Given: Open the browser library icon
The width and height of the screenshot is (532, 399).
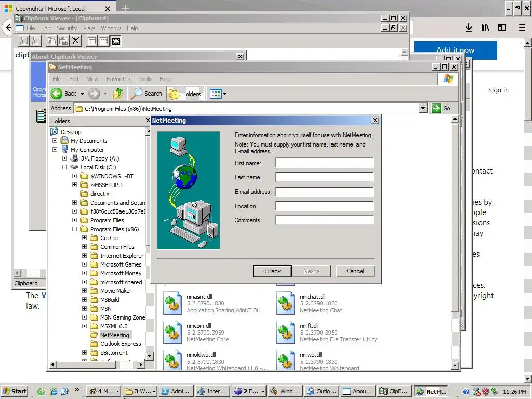Looking at the screenshot, I should [485, 28].
